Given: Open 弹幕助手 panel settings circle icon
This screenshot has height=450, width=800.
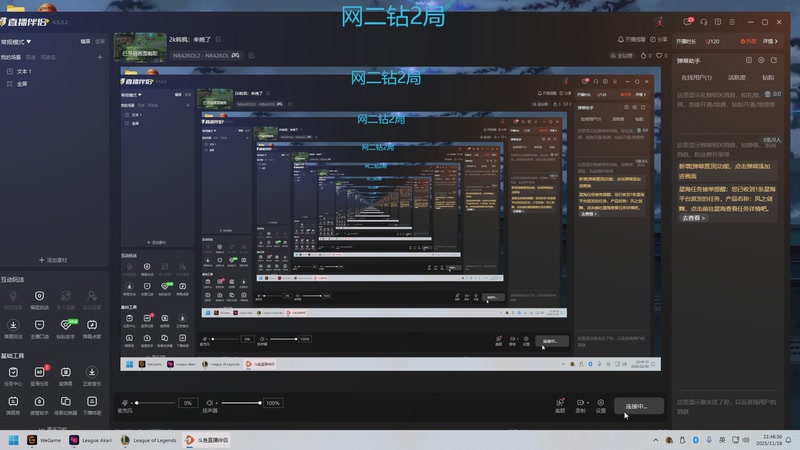Looking at the screenshot, I should pos(761,60).
